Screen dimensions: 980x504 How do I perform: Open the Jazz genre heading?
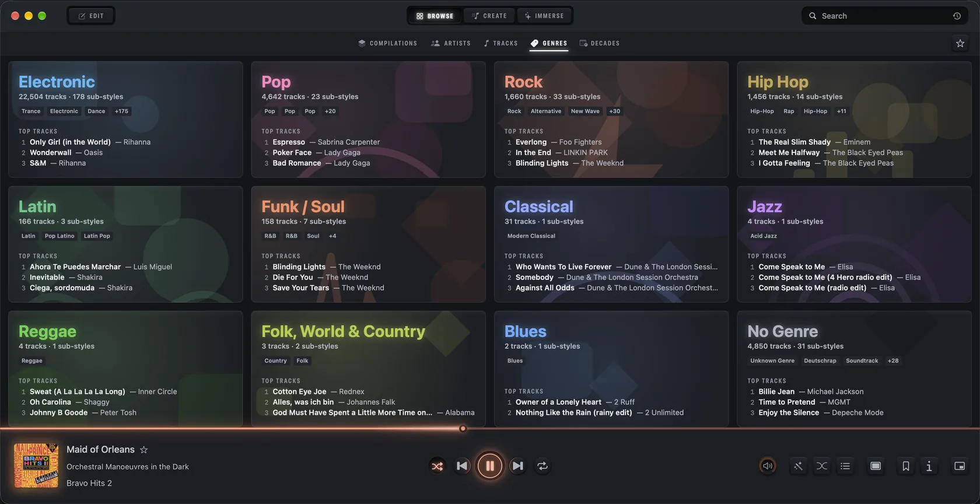pos(765,206)
